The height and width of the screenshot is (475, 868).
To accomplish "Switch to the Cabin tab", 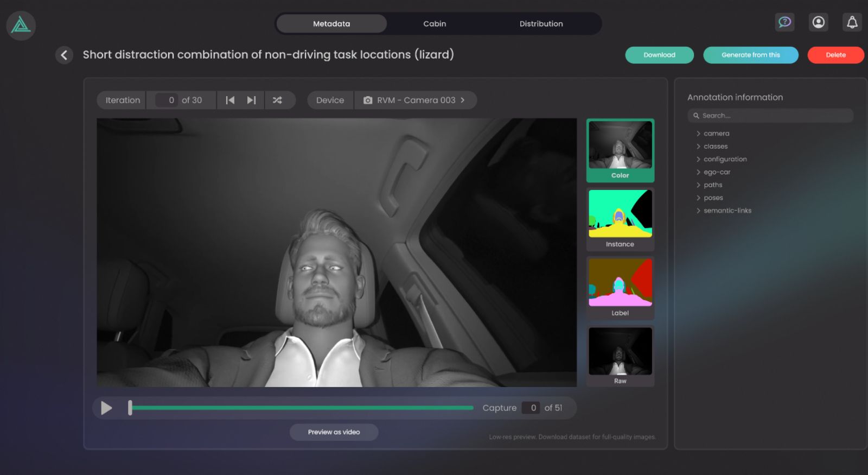I will pyautogui.click(x=435, y=24).
